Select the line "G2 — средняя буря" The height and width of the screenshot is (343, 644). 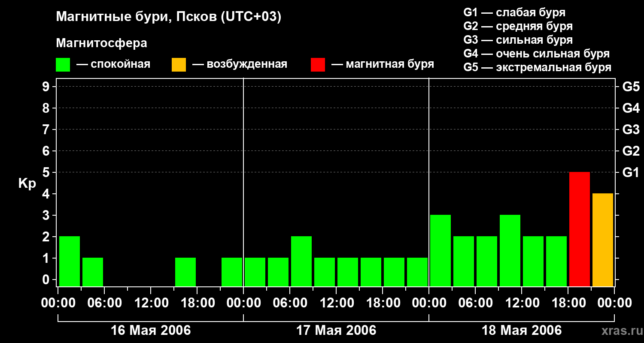pos(518,26)
